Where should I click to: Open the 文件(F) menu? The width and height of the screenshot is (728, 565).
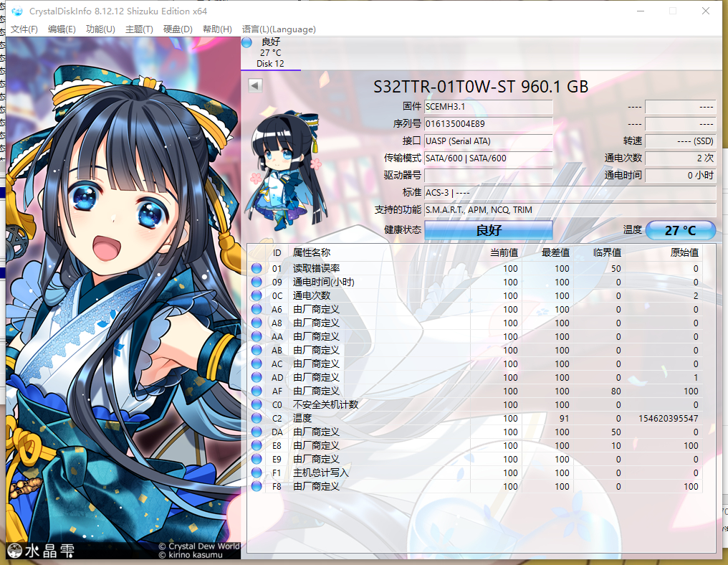24,29
